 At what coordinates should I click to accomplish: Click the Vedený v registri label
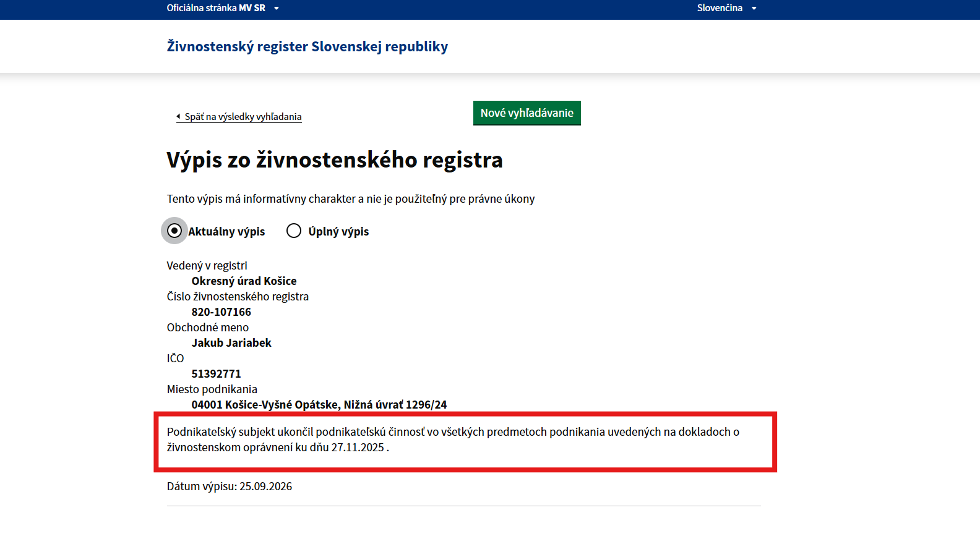[x=207, y=265]
